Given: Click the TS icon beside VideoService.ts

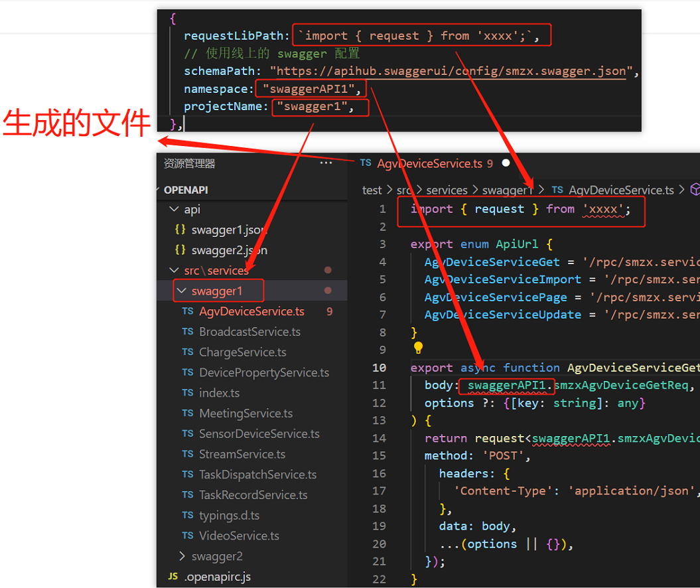Looking at the screenshot, I should [188, 536].
